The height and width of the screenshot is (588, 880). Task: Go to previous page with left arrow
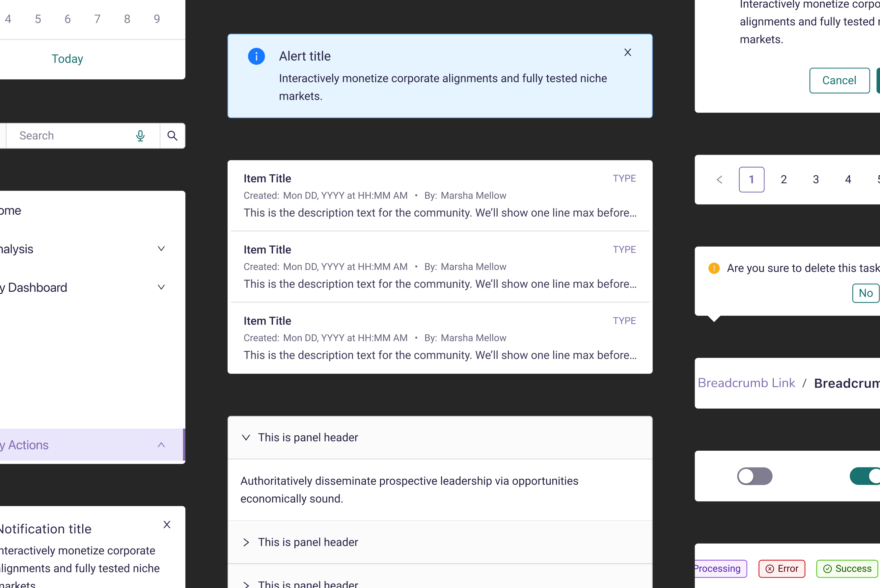coord(719,180)
